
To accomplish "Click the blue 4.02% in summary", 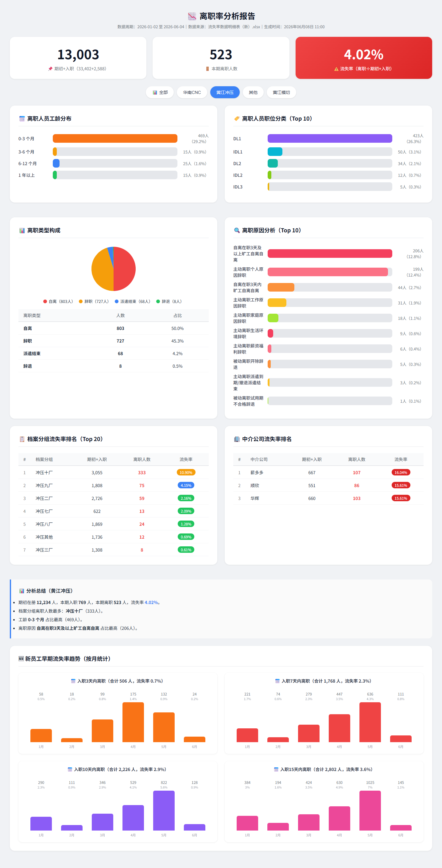I will click(x=151, y=603).
